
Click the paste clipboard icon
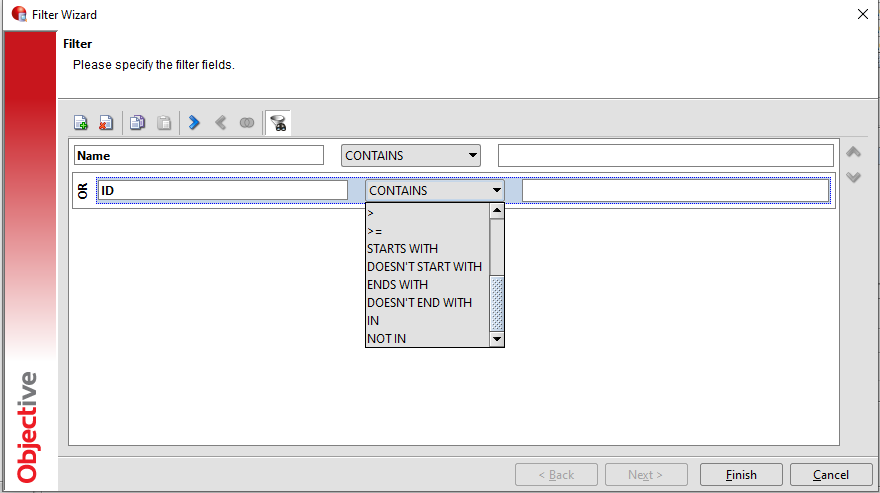[x=164, y=123]
